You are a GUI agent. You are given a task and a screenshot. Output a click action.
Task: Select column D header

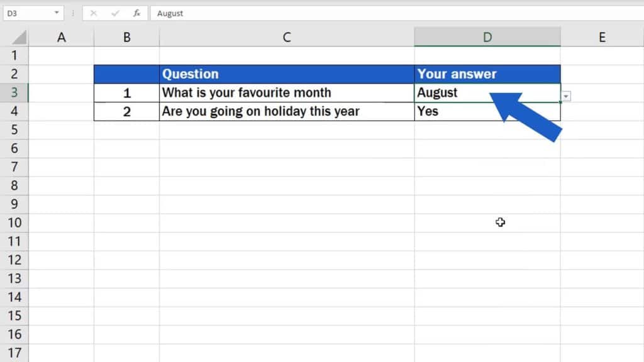pos(487,37)
